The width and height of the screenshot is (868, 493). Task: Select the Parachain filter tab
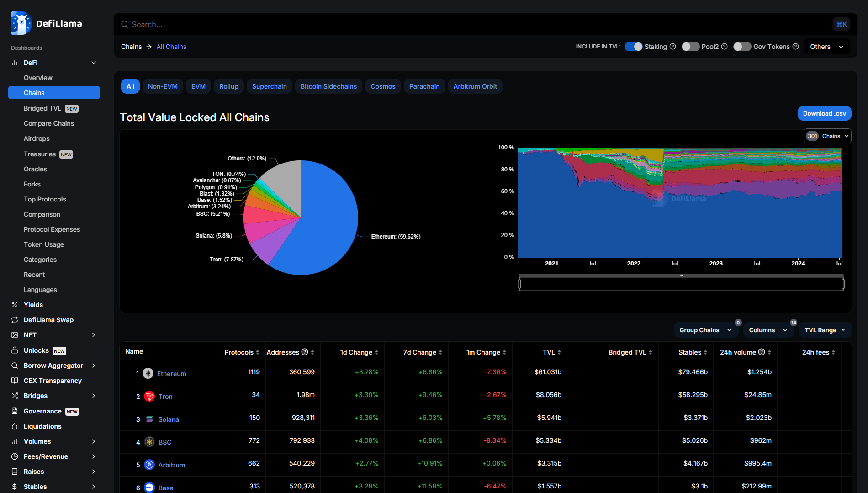pyautogui.click(x=424, y=86)
